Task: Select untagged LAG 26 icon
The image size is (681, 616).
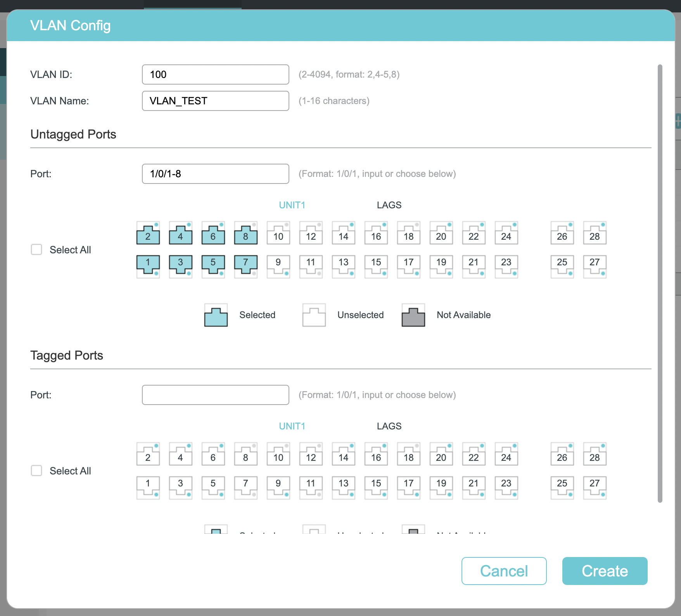Action: tap(562, 233)
